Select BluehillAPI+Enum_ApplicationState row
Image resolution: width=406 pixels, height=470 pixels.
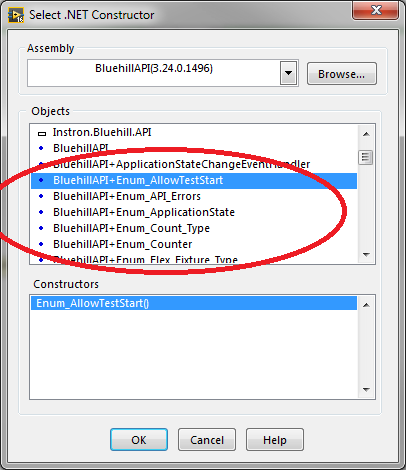click(194, 212)
